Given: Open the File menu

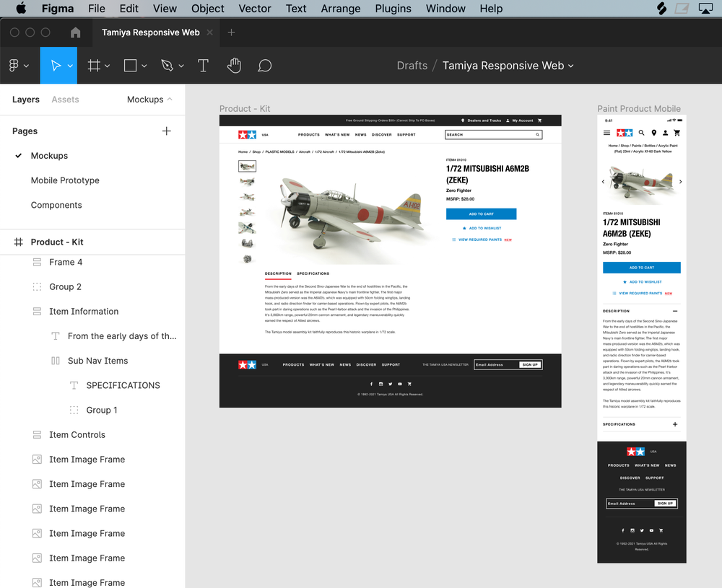Looking at the screenshot, I should coord(97,8).
